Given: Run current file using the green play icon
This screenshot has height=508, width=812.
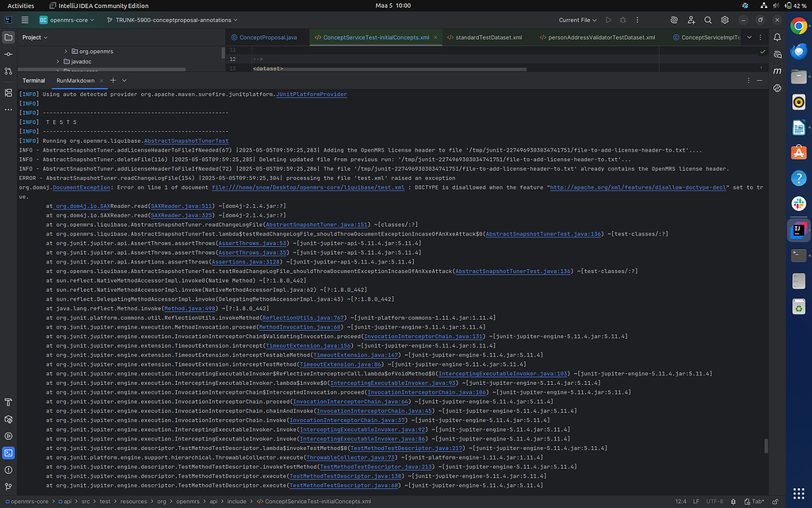Looking at the screenshot, I should 608,21.
